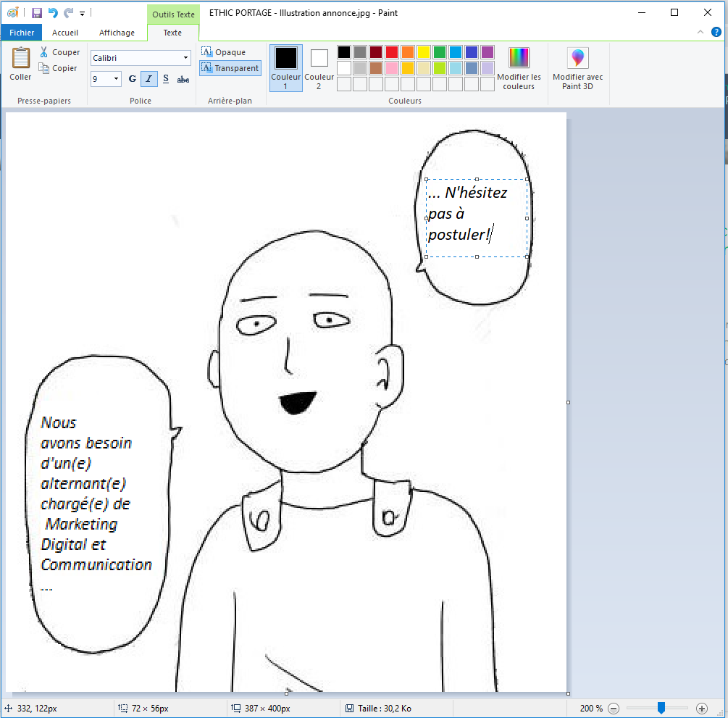Pick the orange color swatch
Image resolution: width=728 pixels, height=718 pixels.
click(x=408, y=52)
